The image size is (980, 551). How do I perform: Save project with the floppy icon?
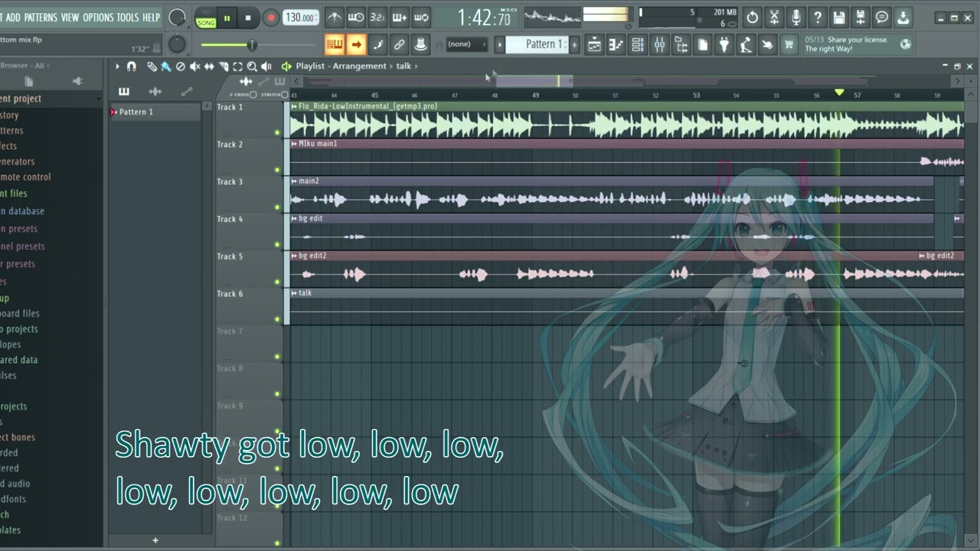coord(839,18)
